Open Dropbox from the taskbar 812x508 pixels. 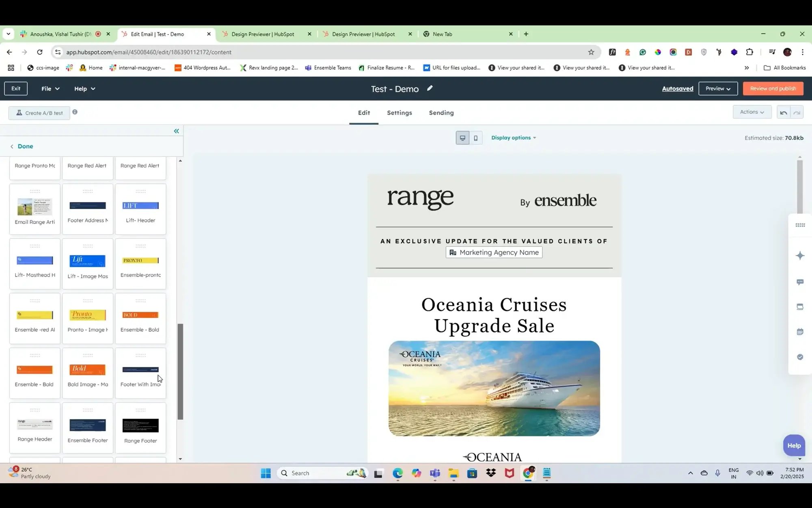pyautogui.click(x=491, y=473)
